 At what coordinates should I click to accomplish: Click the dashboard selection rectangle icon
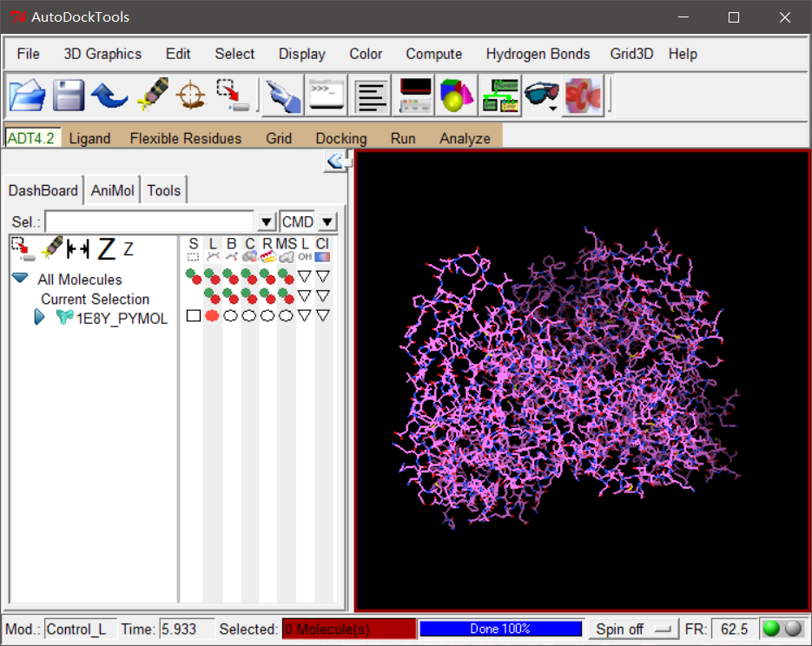coord(23,249)
